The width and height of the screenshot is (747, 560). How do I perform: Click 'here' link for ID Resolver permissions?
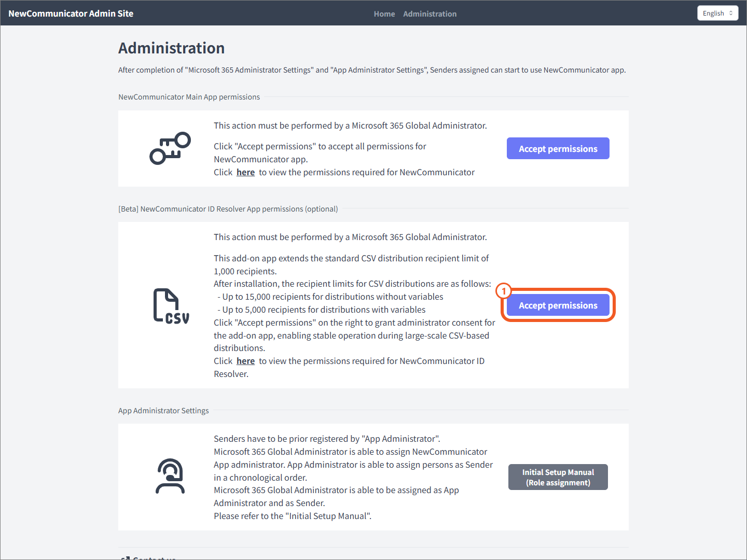click(x=245, y=361)
